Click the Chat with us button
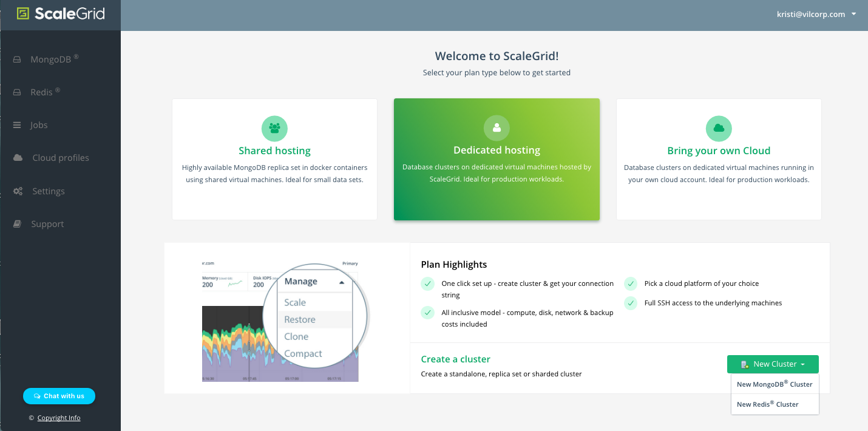 click(x=59, y=396)
